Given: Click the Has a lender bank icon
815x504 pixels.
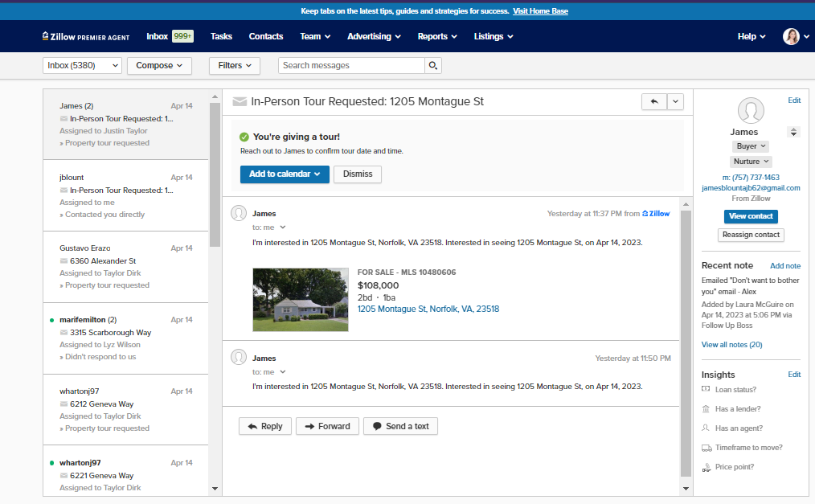Looking at the screenshot, I should click(706, 409).
